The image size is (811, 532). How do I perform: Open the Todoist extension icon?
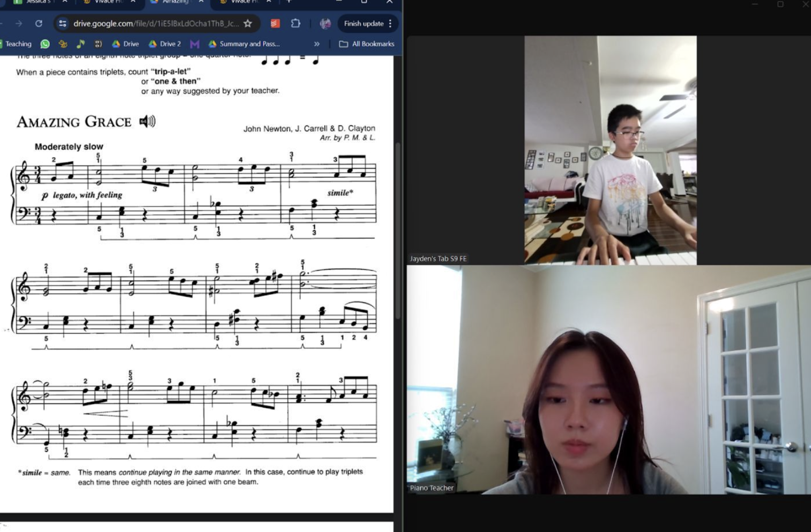point(275,23)
